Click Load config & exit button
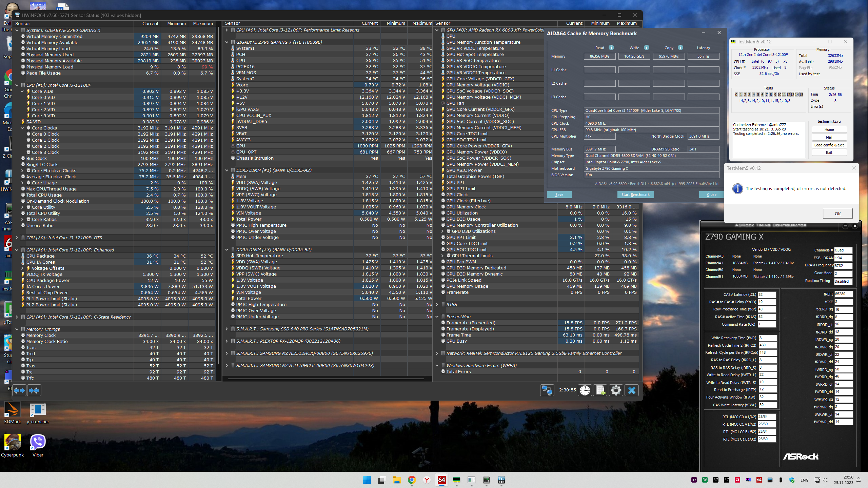Viewport: 868px width, 488px height. coord(829,145)
